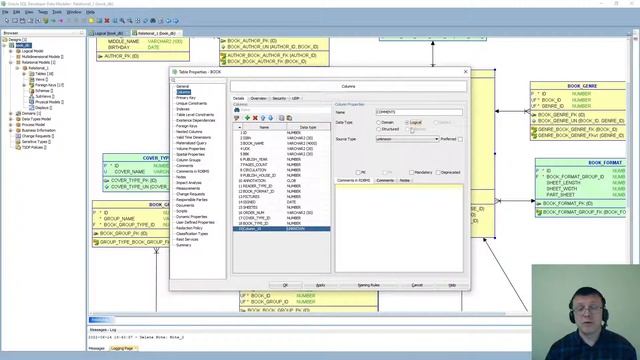Click the select pointer tool in the main toolbar
The image size is (640, 360).
(x=7, y=20)
